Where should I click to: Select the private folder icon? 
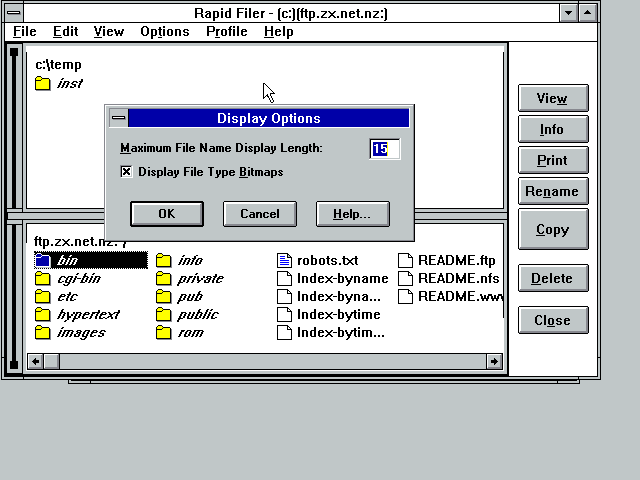click(x=164, y=278)
